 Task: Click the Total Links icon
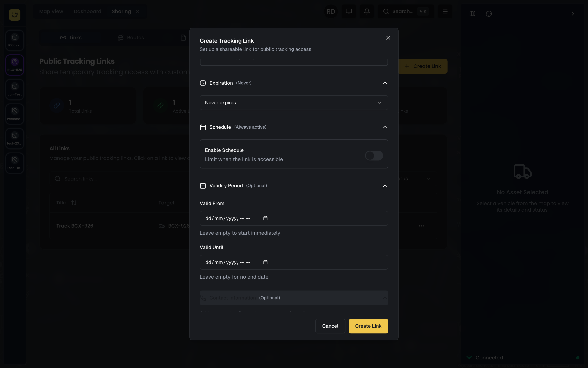57,105
